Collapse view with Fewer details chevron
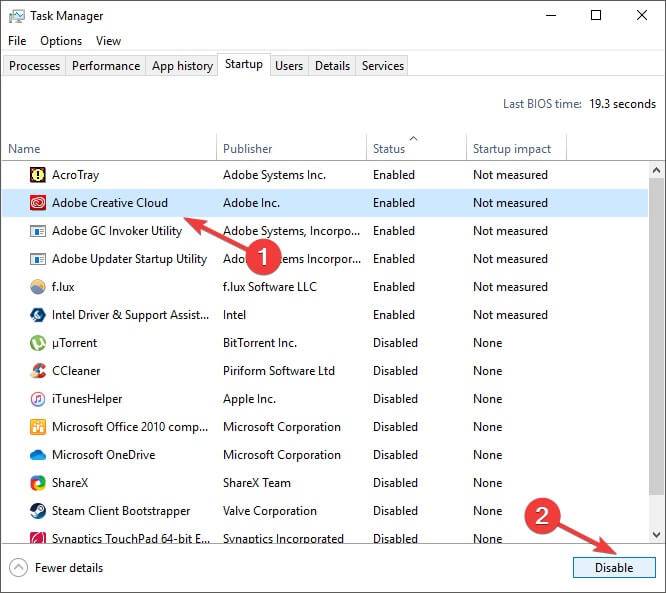This screenshot has height=593, width=666. (x=19, y=568)
